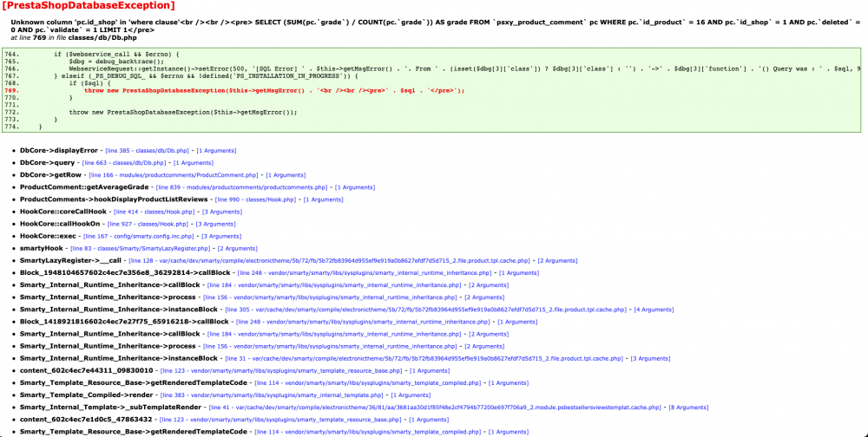
Task: Click the Smarty_Internal_Template->_subTemplateRender function name
Action: [110, 407]
